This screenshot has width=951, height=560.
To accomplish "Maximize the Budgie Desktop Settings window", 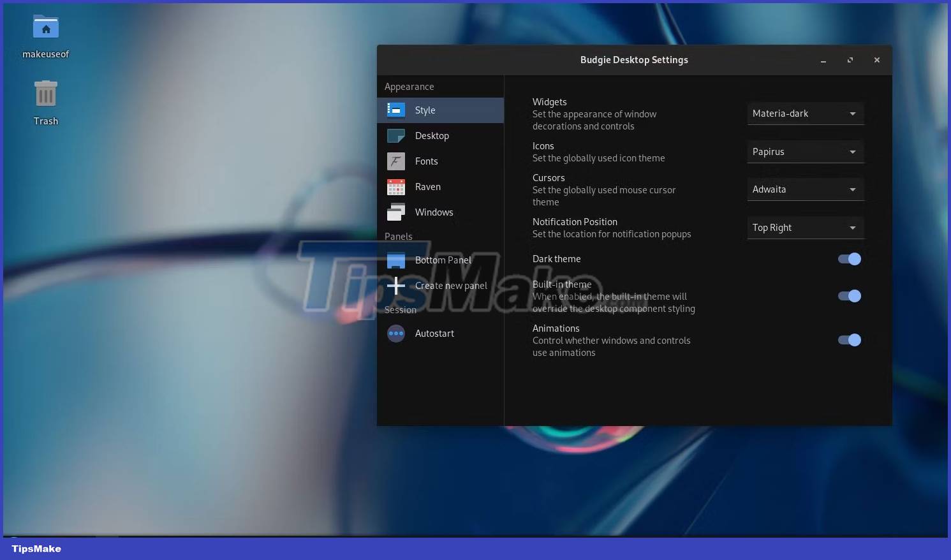I will tap(850, 60).
